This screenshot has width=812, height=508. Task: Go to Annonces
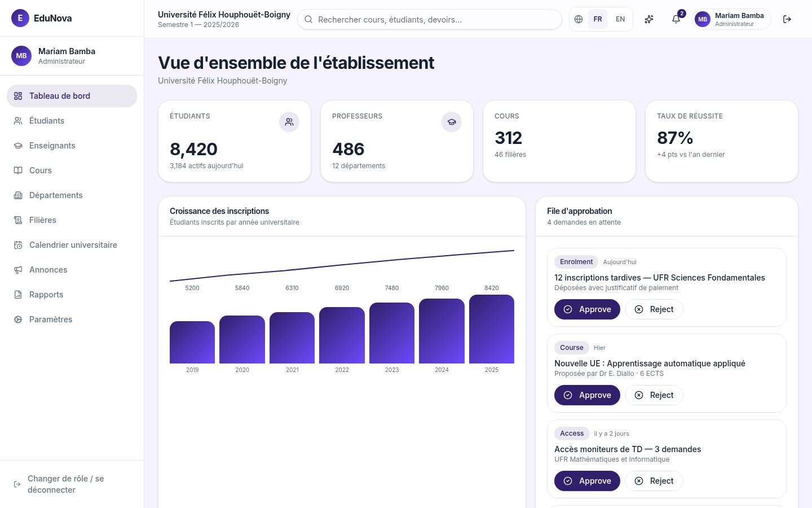[72, 270]
